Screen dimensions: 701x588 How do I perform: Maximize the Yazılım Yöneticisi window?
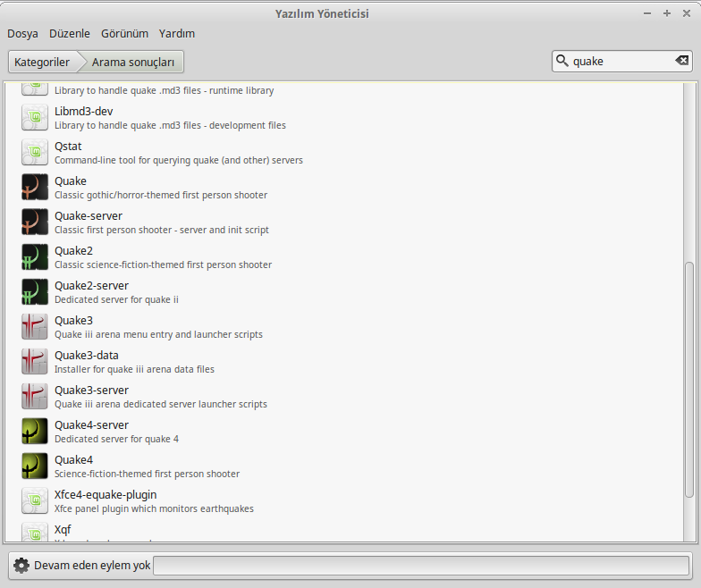(x=667, y=13)
